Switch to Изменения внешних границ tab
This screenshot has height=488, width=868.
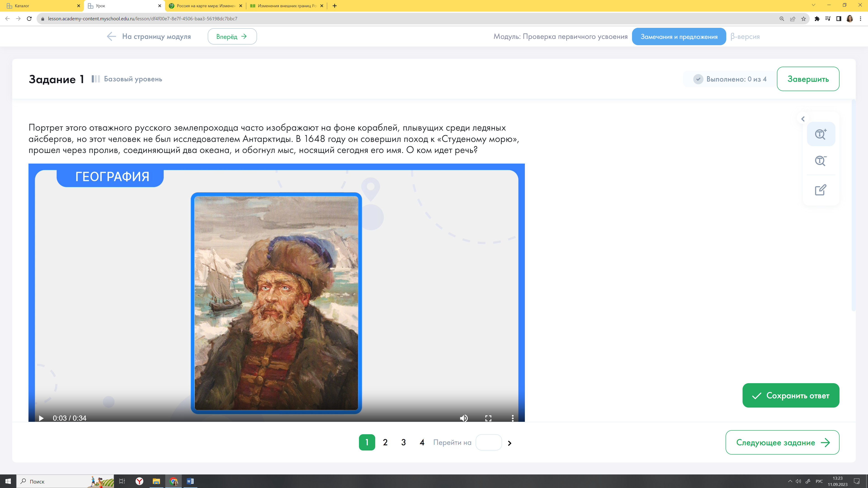pyautogui.click(x=287, y=6)
